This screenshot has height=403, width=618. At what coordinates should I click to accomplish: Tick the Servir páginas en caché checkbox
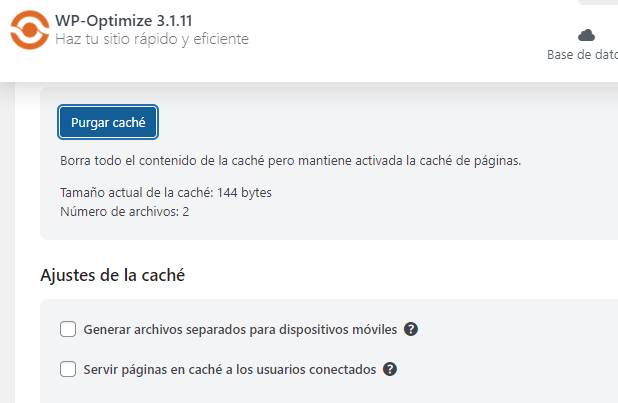pyautogui.click(x=68, y=369)
